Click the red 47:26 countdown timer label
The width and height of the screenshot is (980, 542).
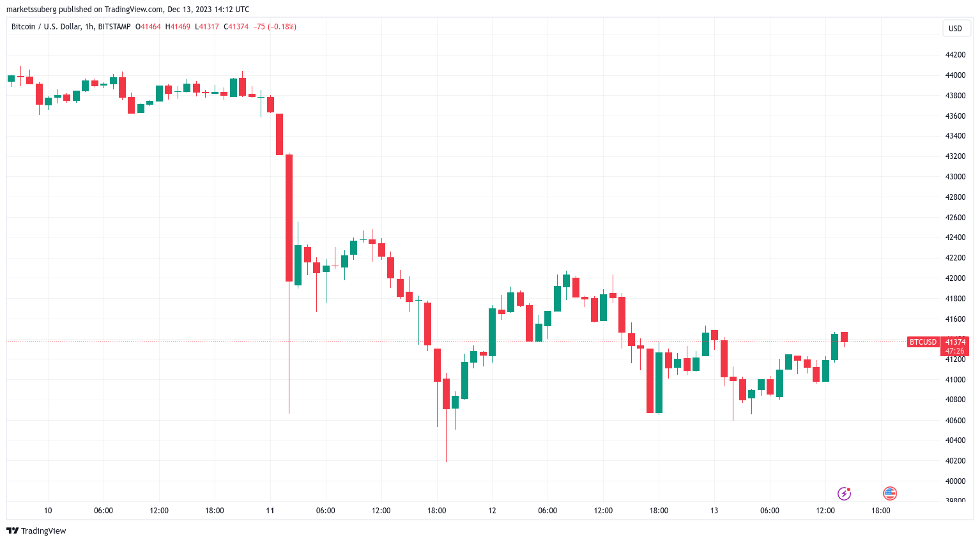point(954,351)
